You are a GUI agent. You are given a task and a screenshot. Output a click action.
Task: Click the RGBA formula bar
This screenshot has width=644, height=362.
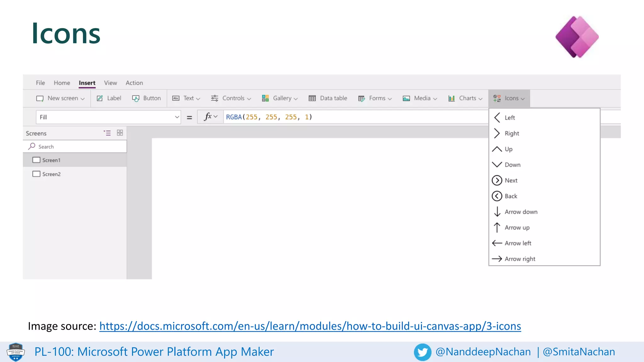pos(356,117)
